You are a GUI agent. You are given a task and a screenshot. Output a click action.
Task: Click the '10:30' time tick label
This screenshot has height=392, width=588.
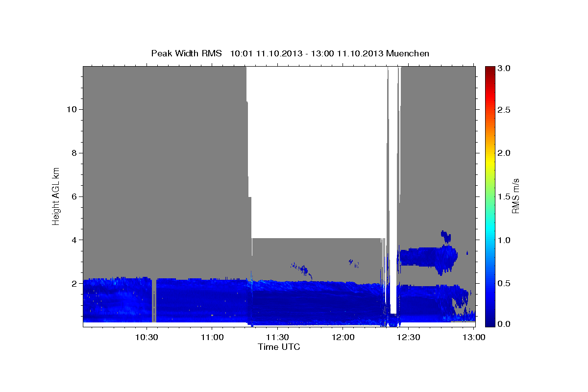click(147, 337)
